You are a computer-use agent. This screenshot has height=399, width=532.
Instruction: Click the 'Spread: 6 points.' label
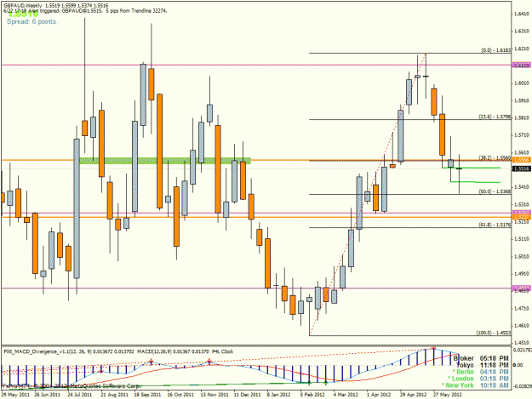[x=32, y=22]
